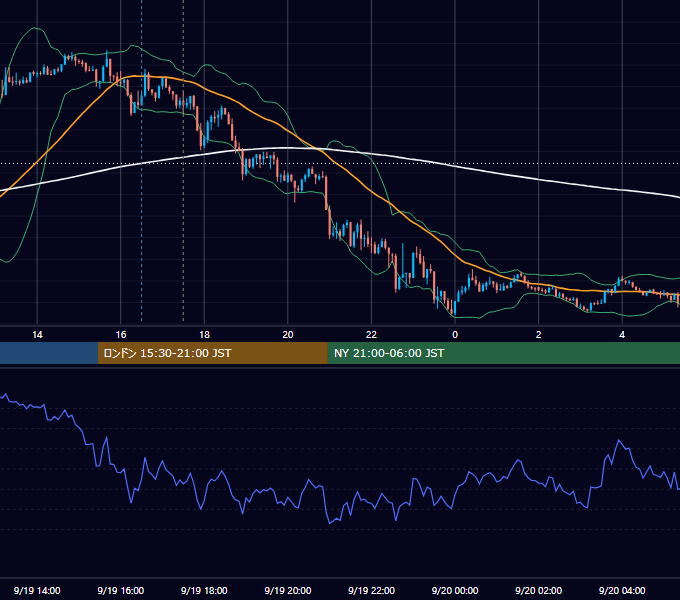Click the 0 hour axis label
Screen dimensions: 680x600
(x=455, y=335)
